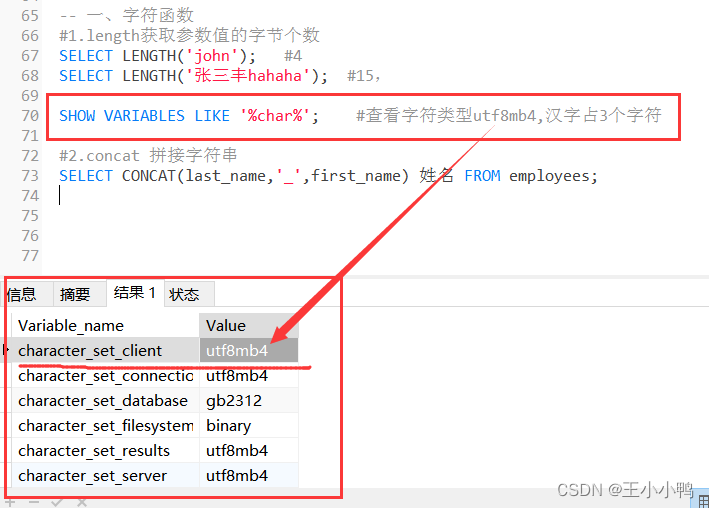Click line number 70 in gutter
This screenshot has height=508, width=709.
point(30,115)
